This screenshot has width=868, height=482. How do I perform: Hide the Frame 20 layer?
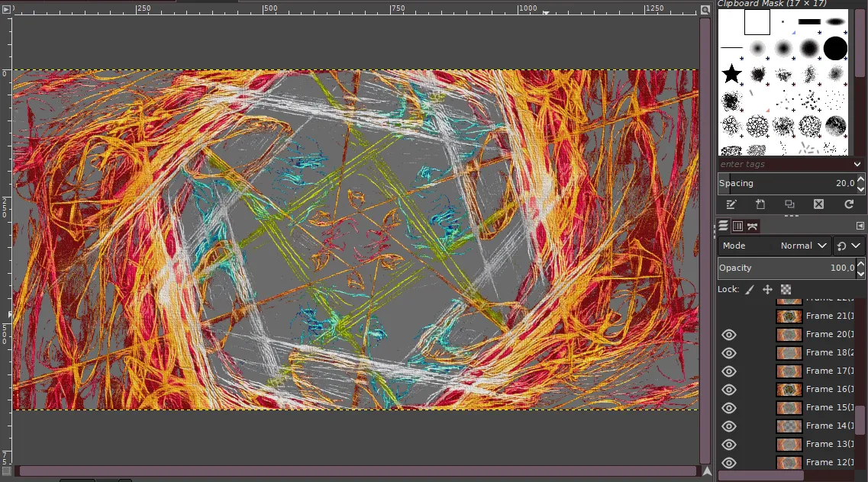[x=729, y=334]
